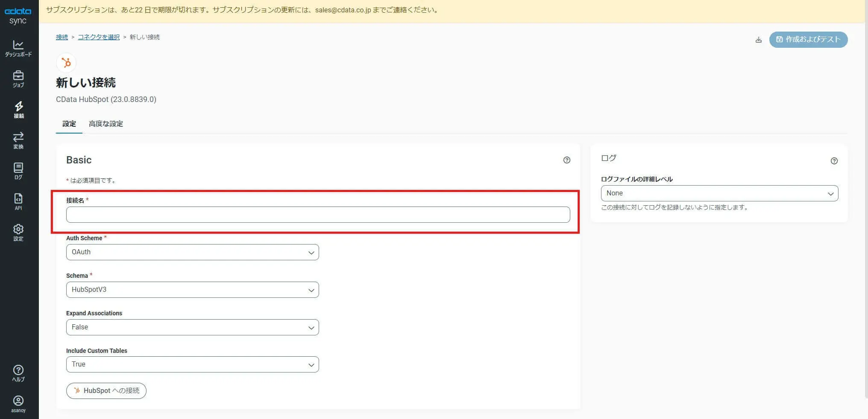The height and width of the screenshot is (419, 868).
Task: Click the download icon near Create and Test
Action: 759,40
